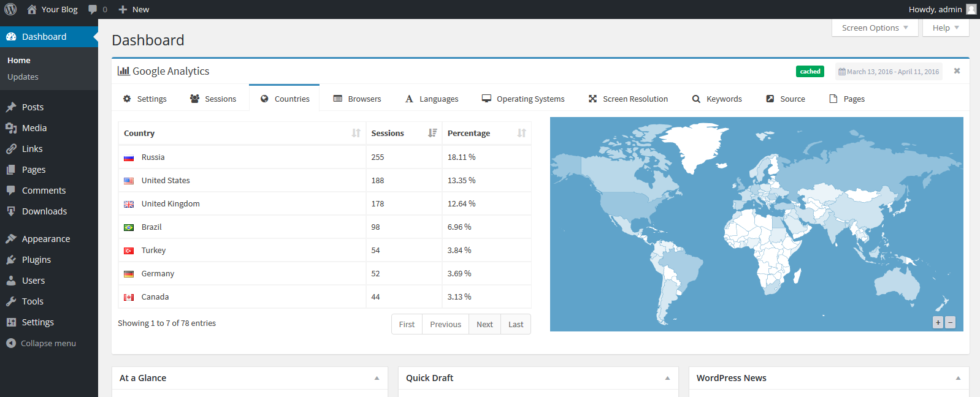
Task: Switch to the Screen Resolution tab
Action: pyautogui.click(x=629, y=99)
